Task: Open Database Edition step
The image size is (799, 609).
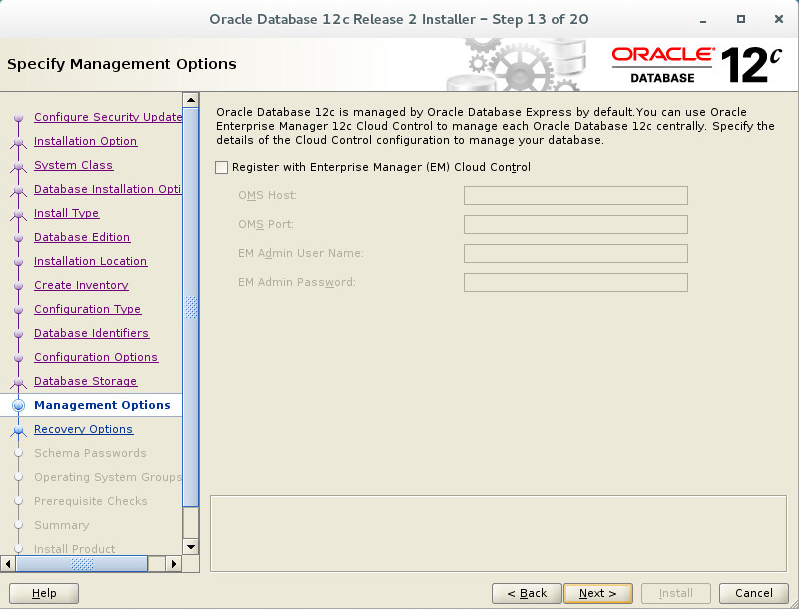Action: pos(82,237)
